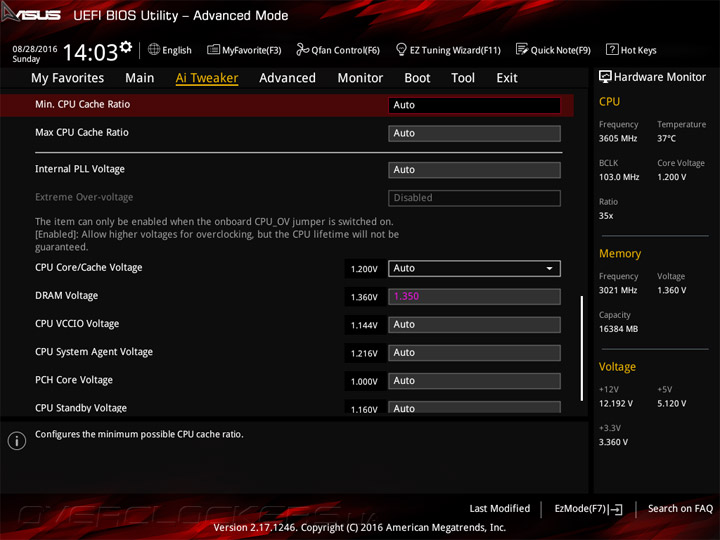Viewport: 720px width, 540px height.
Task: Select the Max CPU Cache Ratio label
Action: coord(82,132)
